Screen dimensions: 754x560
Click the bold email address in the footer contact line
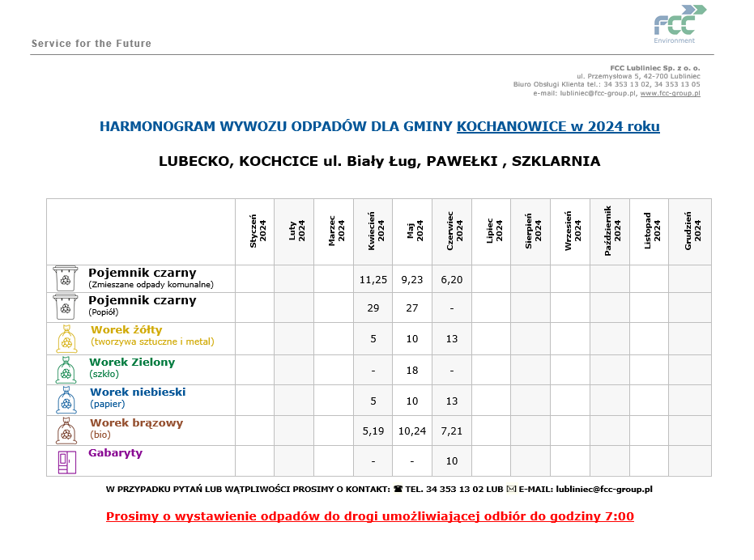point(604,490)
